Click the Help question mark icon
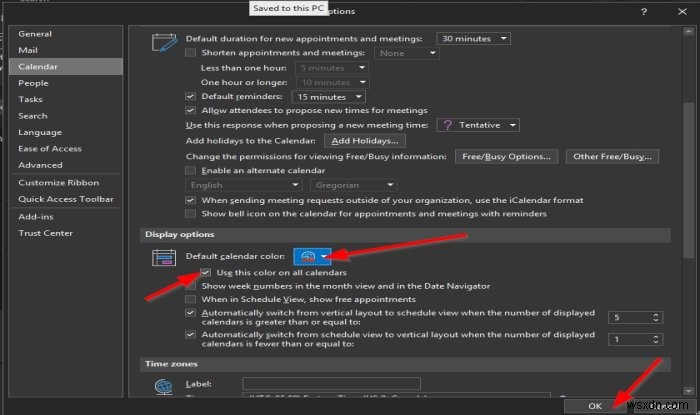 pos(644,12)
